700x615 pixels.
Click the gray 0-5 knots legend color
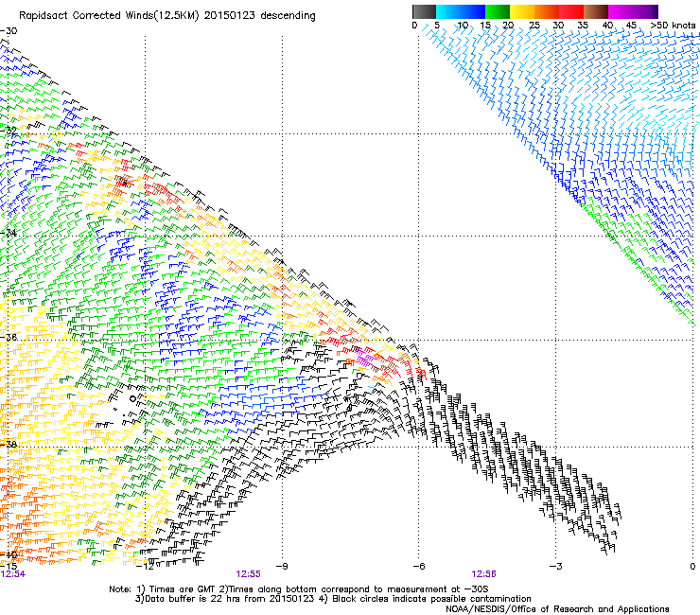pyautogui.click(x=424, y=11)
